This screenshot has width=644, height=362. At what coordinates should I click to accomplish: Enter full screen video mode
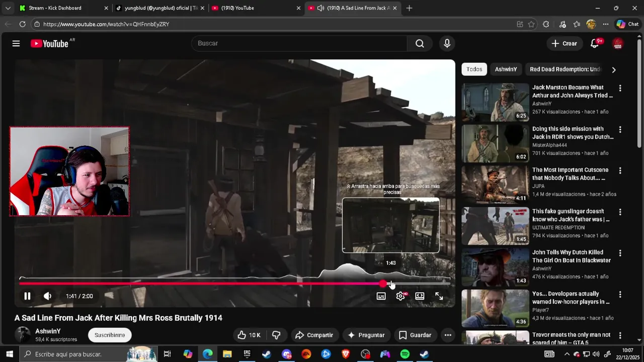439,296
